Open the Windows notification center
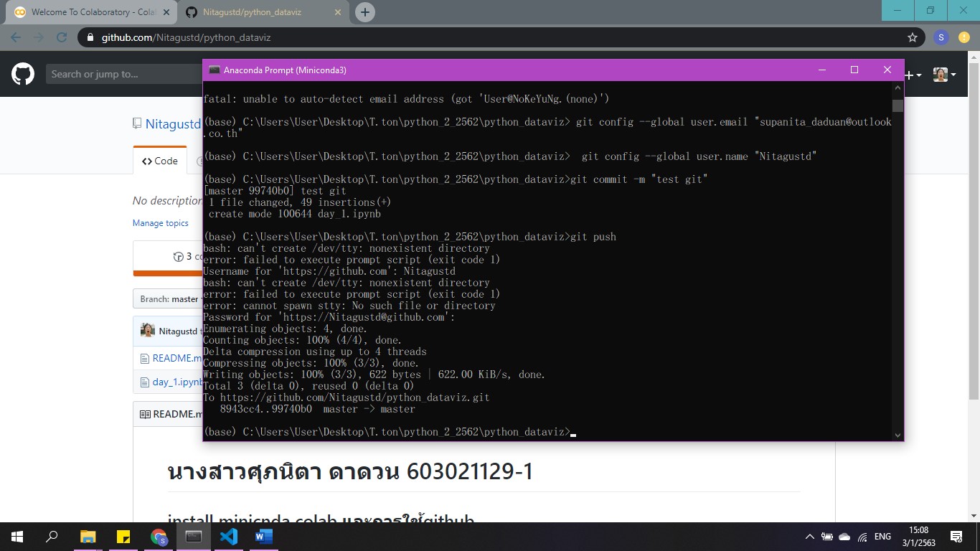The width and height of the screenshot is (980, 551). (956, 537)
